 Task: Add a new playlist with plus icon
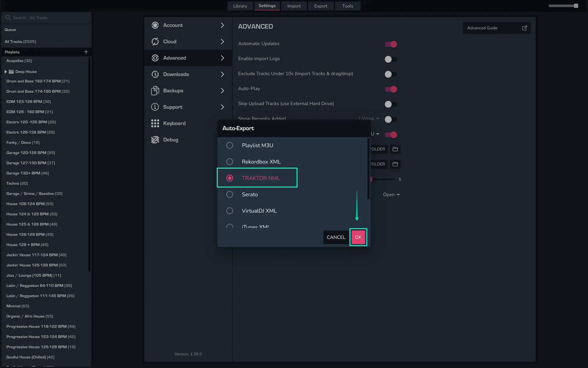click(x=86, y=52)
